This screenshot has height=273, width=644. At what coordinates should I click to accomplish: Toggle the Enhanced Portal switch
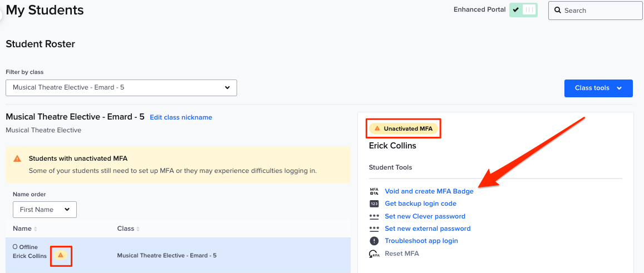(x=523, y=10)
